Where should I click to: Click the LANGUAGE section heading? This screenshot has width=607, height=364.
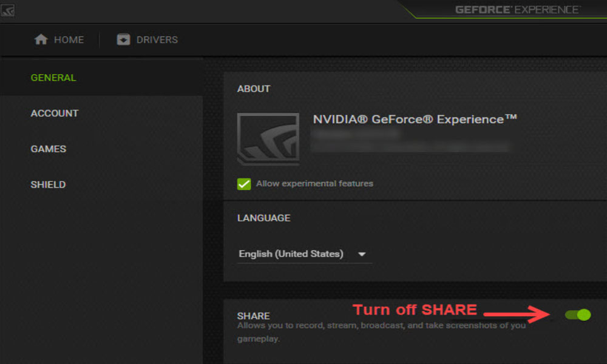pos(263,218)
